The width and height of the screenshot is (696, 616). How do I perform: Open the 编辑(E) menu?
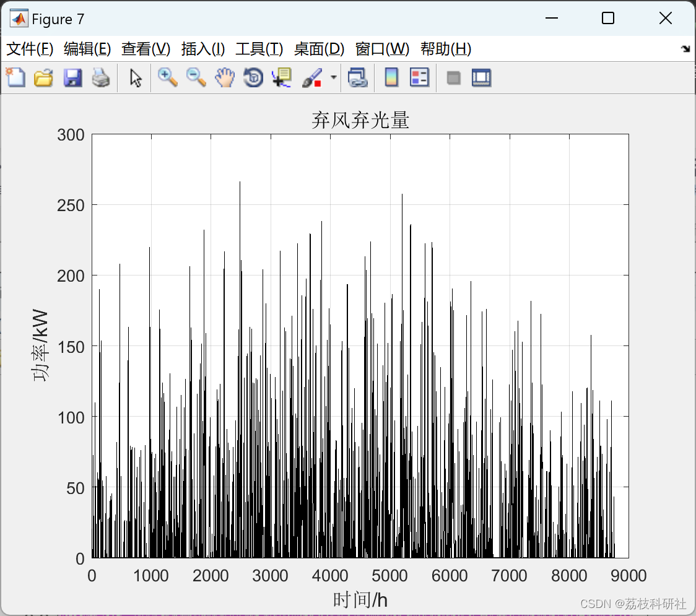tap(87, 49)
